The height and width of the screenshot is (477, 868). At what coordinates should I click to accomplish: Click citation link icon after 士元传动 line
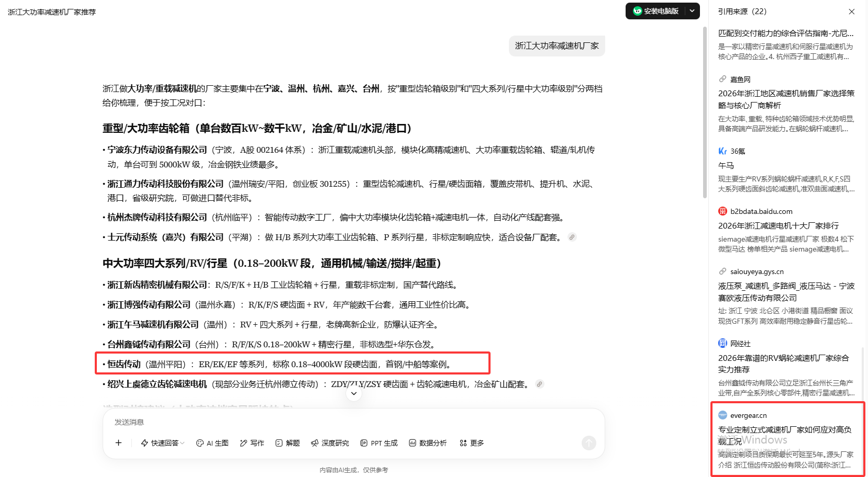(x=572, y=237)
